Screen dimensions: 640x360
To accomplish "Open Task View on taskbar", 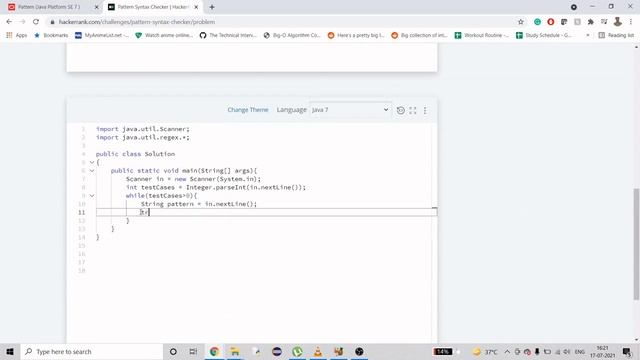I will [193, 351].
